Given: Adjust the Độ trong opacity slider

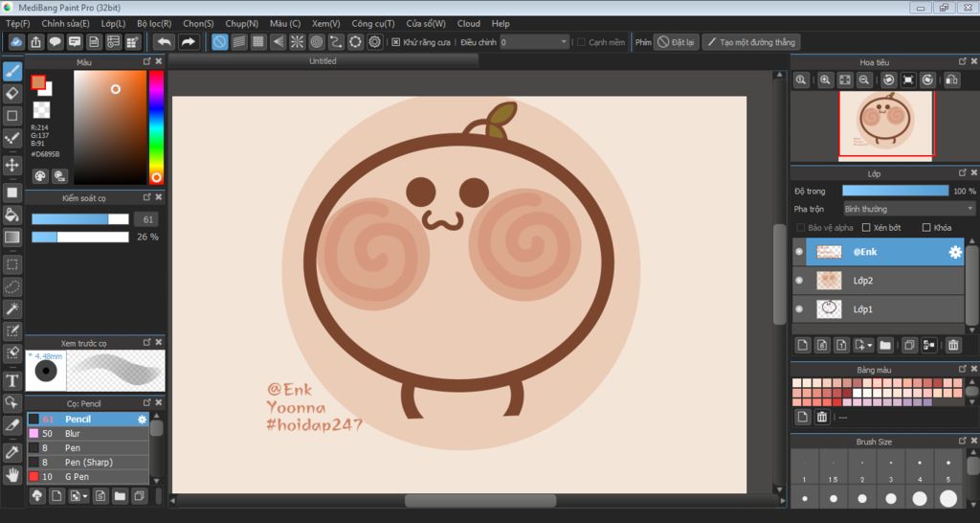Looking at the screenshot, I should 895,191.
